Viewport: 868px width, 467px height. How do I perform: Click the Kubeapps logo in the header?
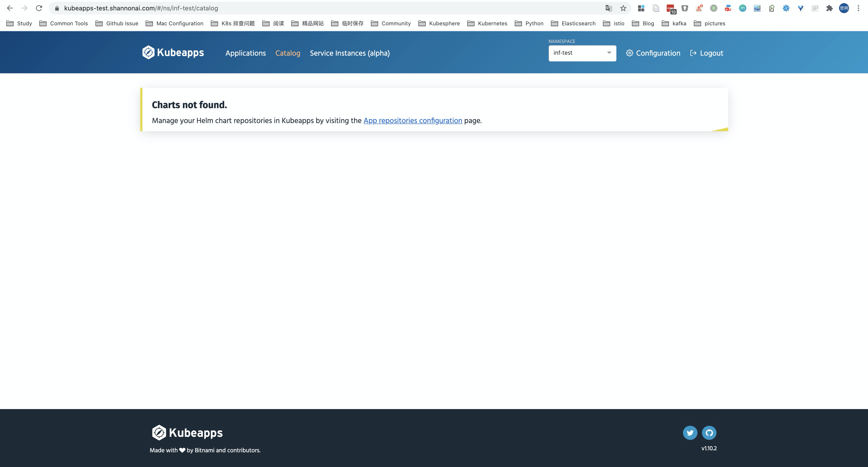(x=173, y=52)
